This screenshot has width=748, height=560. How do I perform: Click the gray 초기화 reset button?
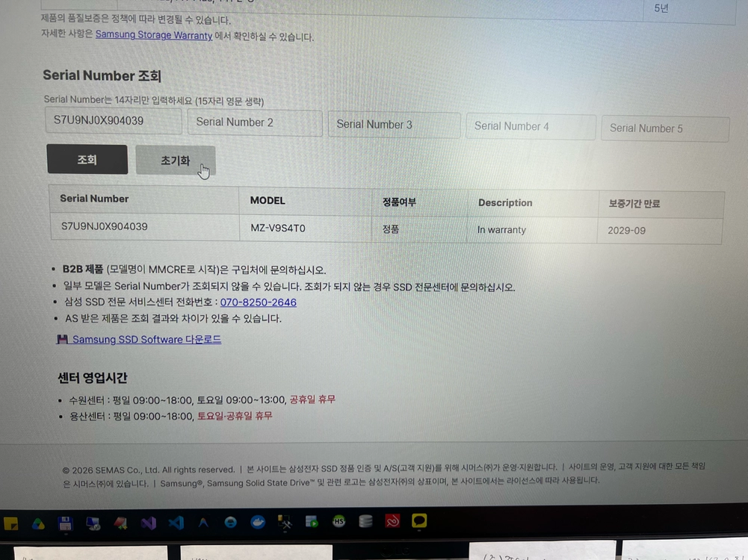coord(176,161)
